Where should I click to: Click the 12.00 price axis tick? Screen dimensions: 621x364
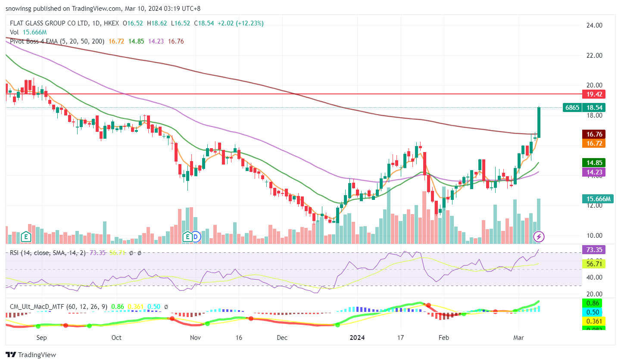pyautogui.click(x=594, y=205)
